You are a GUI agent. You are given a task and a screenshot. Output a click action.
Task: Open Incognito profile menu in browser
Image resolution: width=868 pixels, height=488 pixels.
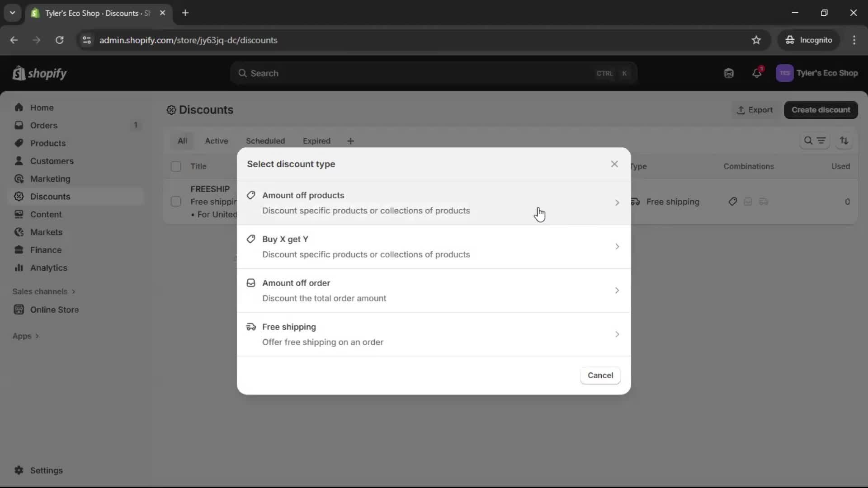click(809, 40)
